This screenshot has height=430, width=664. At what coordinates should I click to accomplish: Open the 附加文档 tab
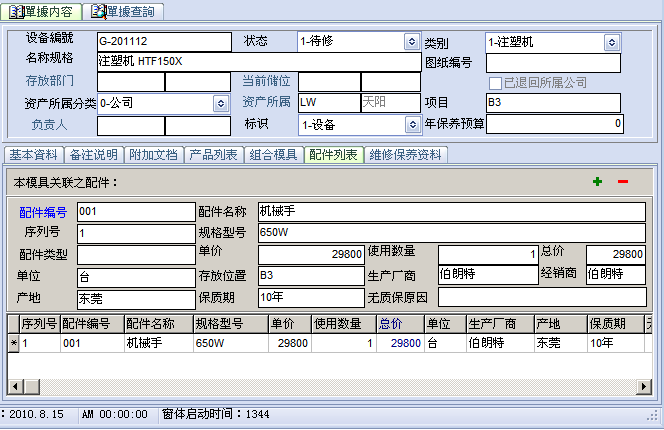click(153, 155)
